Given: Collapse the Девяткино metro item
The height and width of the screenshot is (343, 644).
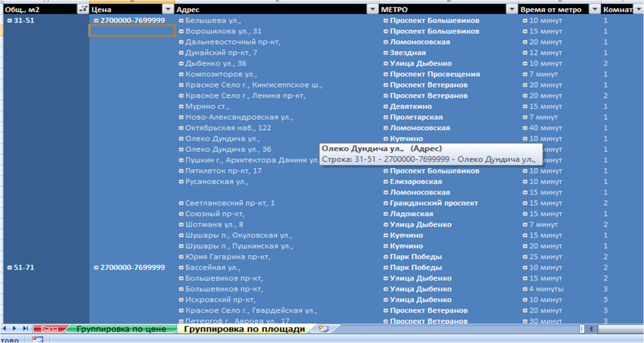Looking at the screenshot, I should click(386, 107).
